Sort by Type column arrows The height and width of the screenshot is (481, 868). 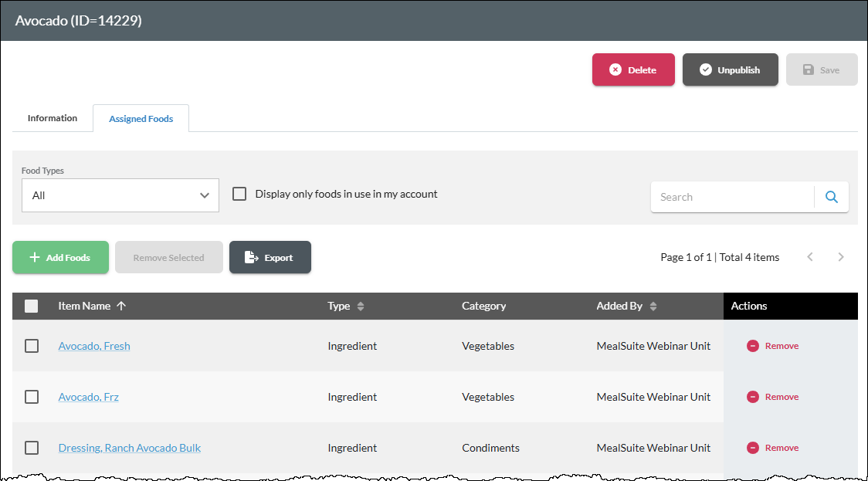(361, 306)
